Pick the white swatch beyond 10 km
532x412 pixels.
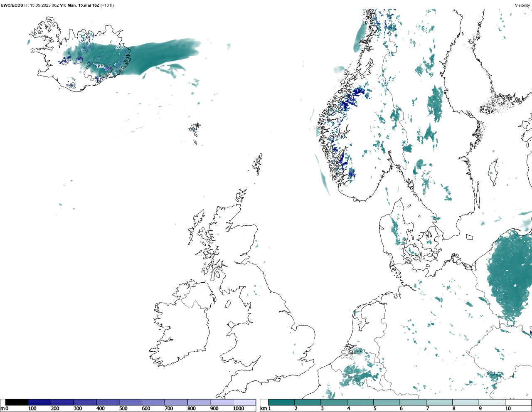point(518,402)
